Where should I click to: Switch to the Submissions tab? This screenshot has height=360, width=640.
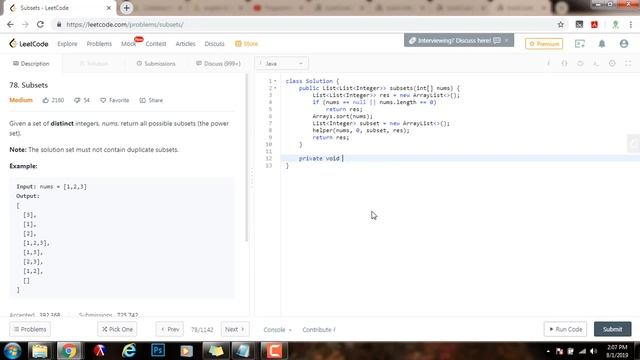click(x=156, y=64)
